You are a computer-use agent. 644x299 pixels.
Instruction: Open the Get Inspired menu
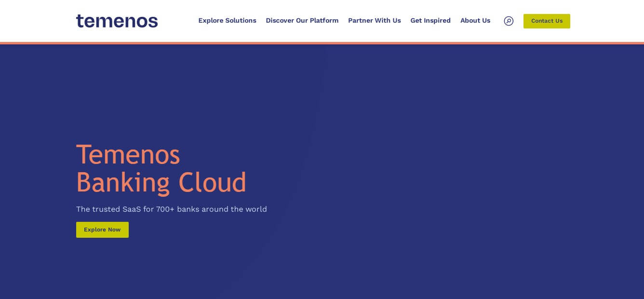pos(430,21)
